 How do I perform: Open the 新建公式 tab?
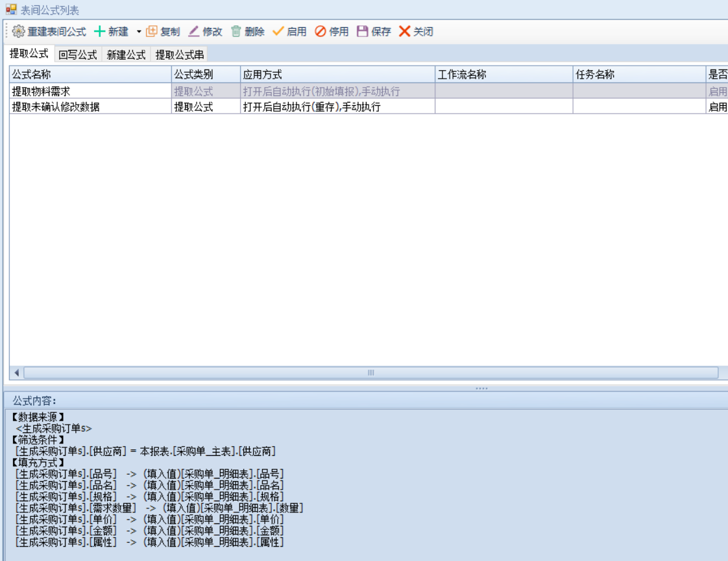pos(126,55)
